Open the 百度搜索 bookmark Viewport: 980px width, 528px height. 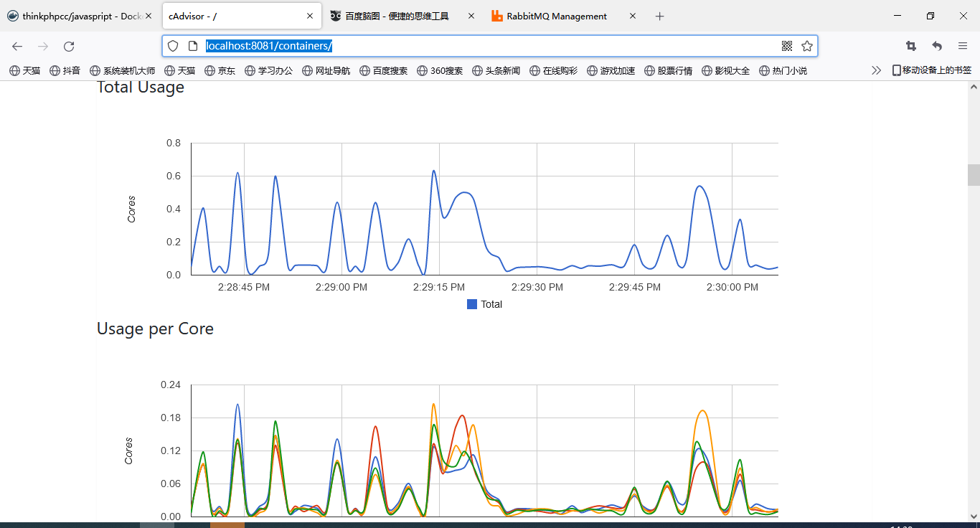384,70
